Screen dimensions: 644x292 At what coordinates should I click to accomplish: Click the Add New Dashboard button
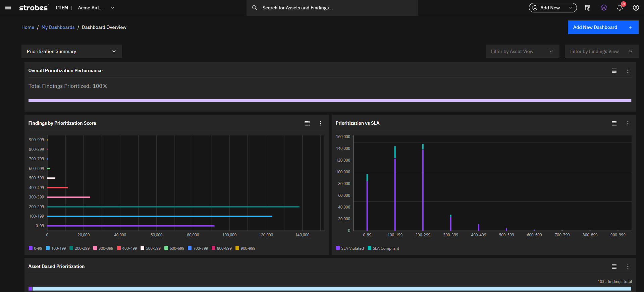(603, 27)
